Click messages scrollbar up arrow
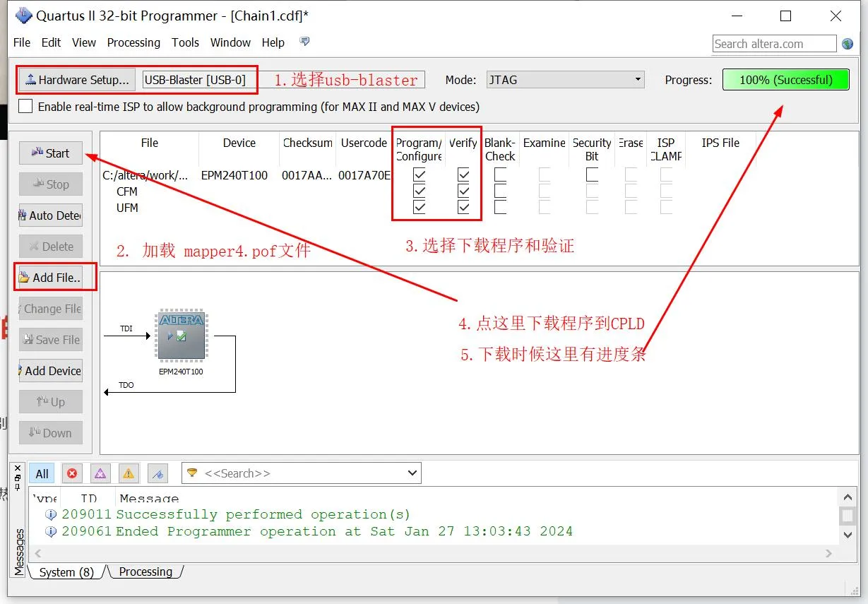 [x=848, y=497]
